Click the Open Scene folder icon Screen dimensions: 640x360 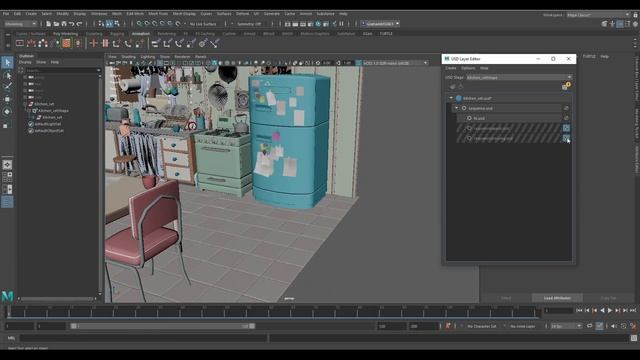(56, 24)
